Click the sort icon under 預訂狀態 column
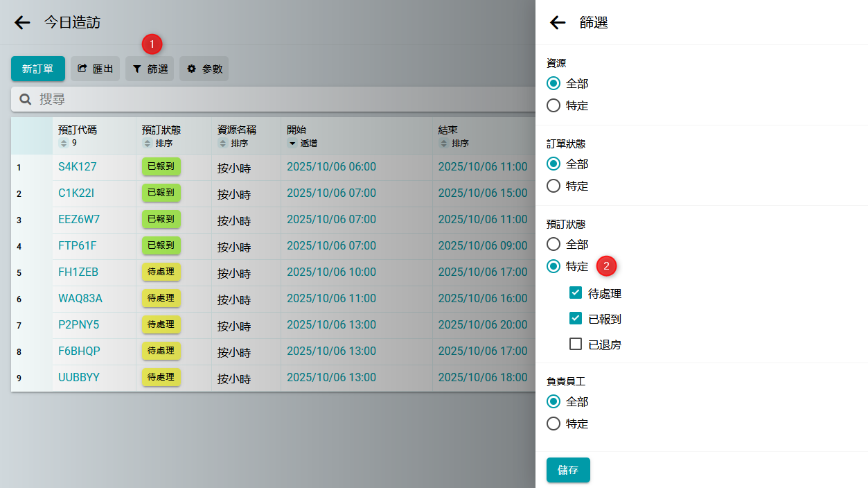The height and width of the screenshot is (488, 868). point(147,143)
